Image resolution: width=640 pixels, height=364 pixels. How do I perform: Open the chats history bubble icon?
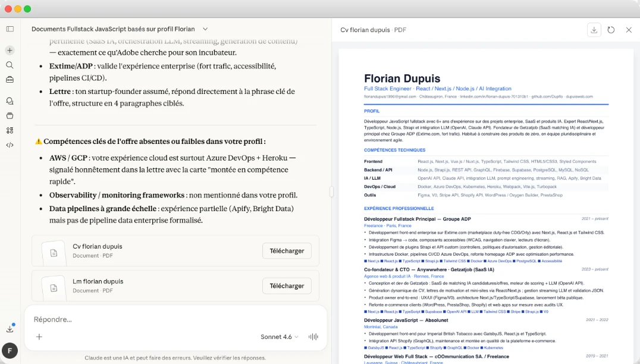pyautogui.click(x=10, y=101)
